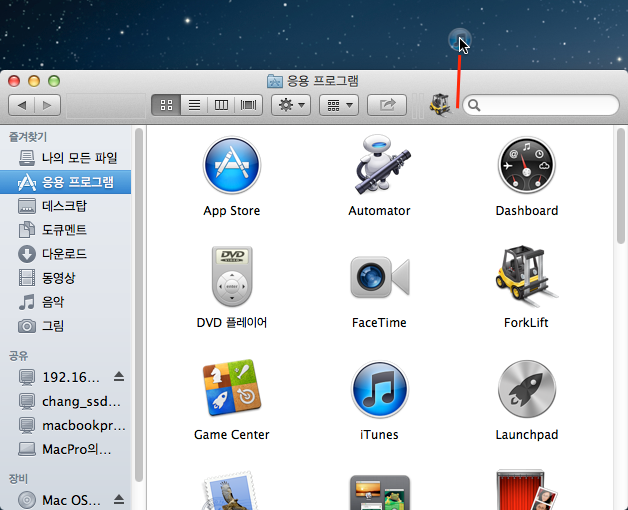Click the main file area scrollbar
The image size is (628, 510).
click(621, 186)
